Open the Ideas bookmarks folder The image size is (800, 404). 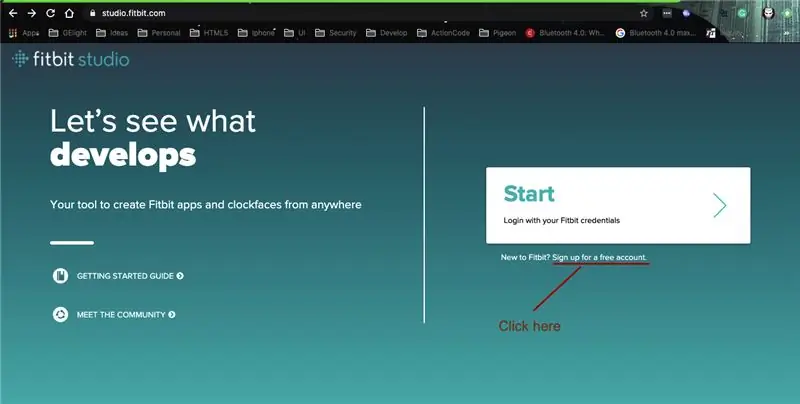[x=112, y=33]
